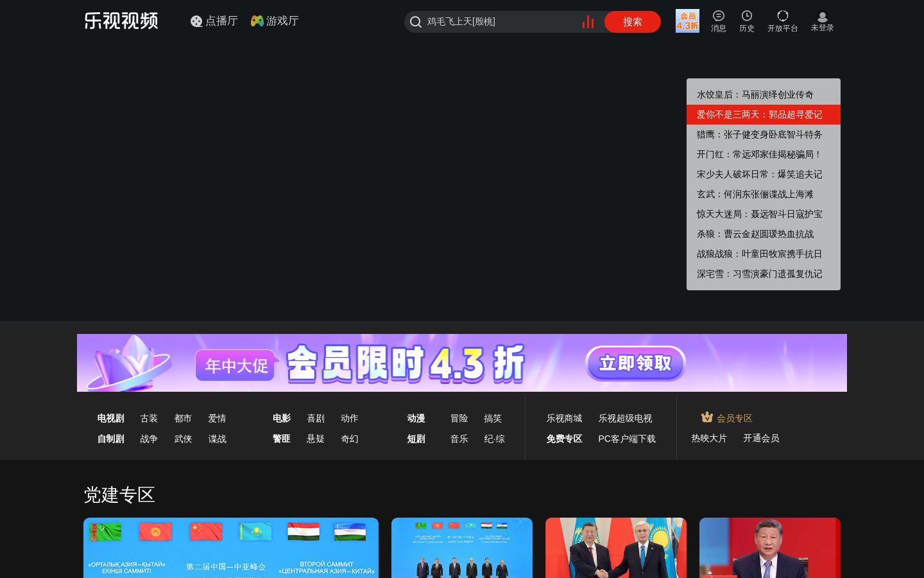Click the search magnifier icon

416,22
